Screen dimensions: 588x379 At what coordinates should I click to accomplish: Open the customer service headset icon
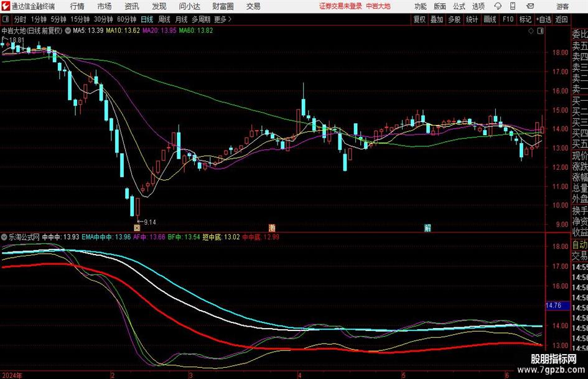pos(498,6)
